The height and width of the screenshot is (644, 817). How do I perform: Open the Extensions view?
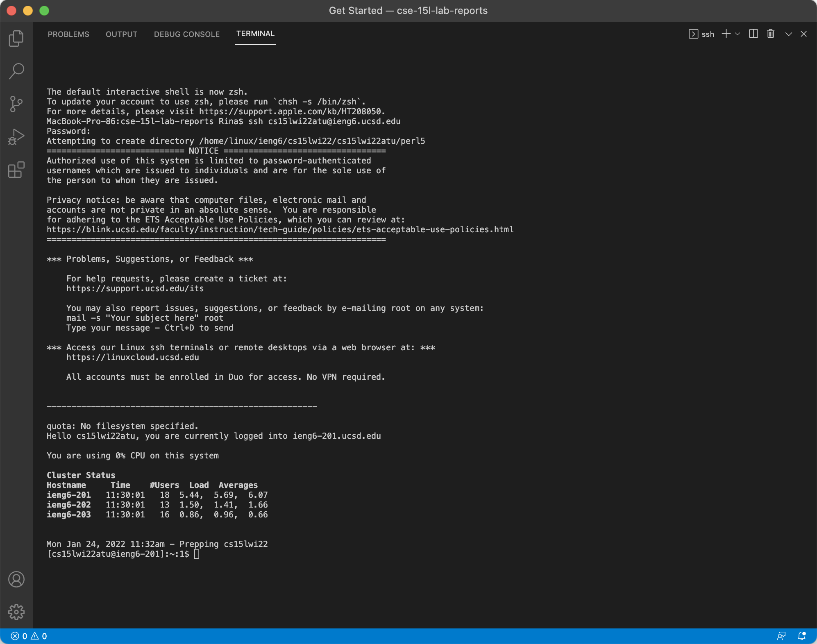16,170
